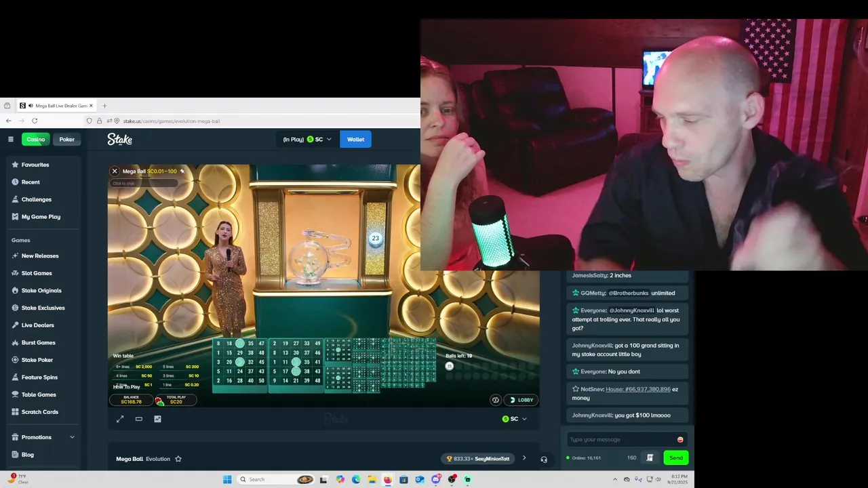Viewport: 868px width, 488px height.
Task: Open the live stats chart
Action: (157, 419)
